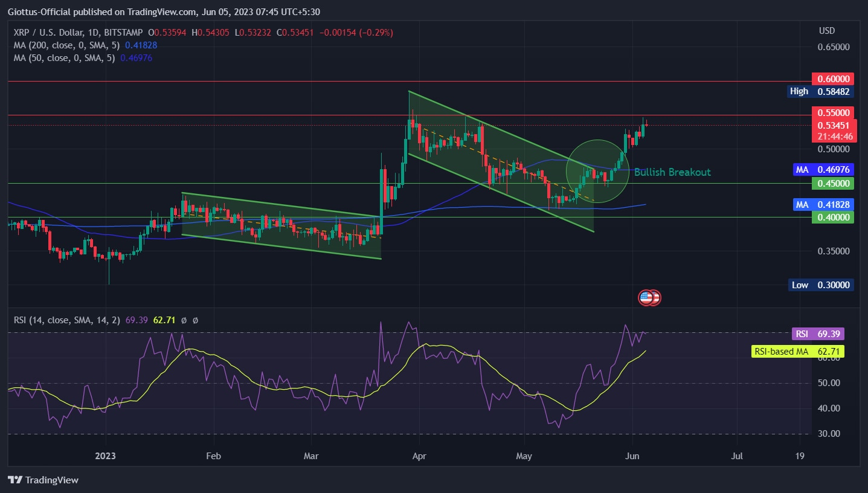Click the Apr marker on time axis
The height and width of the screenshot is (493, 868).
tap(418, 457)
